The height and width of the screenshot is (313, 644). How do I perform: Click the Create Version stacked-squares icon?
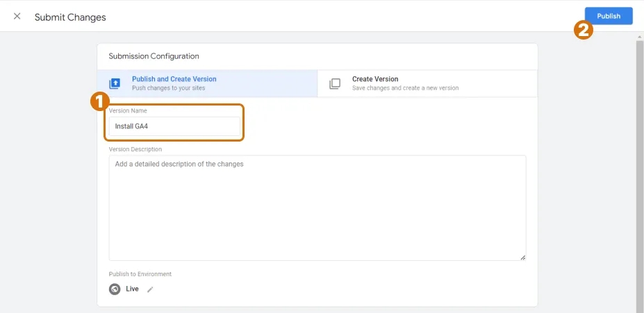(x=335, y=84)
